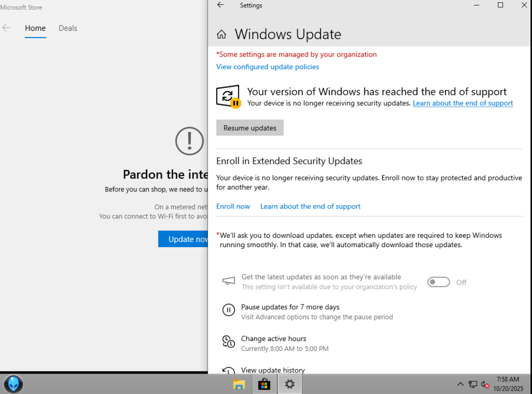Screen dimensions: 532x394
Task: Click the clock icon for active hours
Action: pyautogui.click(x=229, y=342)
